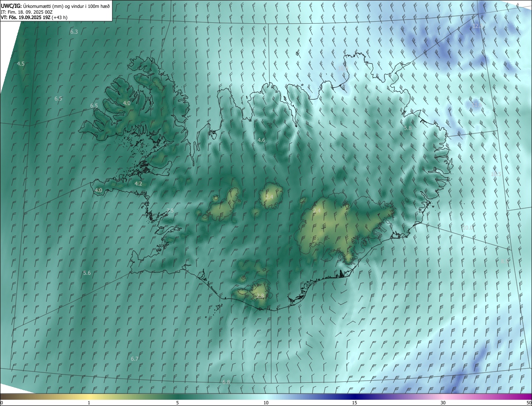Click the bold "UWC/IG:" title label
This screenshot has width=532, height=406.
[11, 6]
